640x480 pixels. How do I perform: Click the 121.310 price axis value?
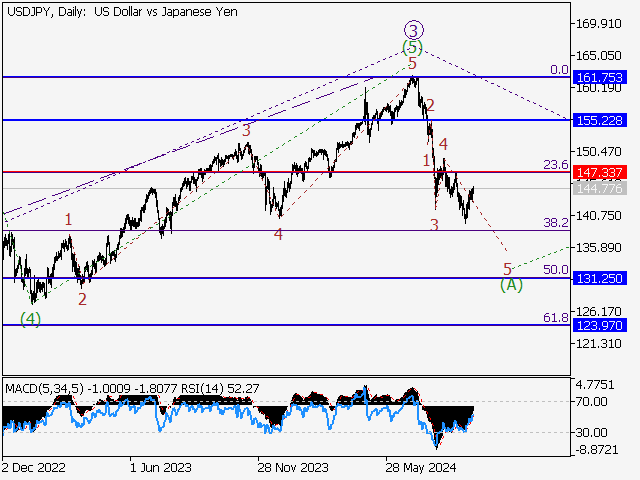pos(598,344)
